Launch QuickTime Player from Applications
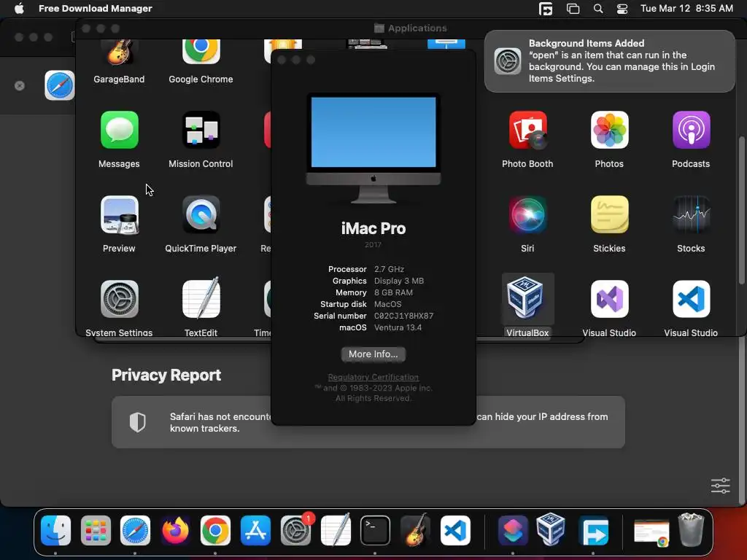Screen dimensions: 747x560 201,215
